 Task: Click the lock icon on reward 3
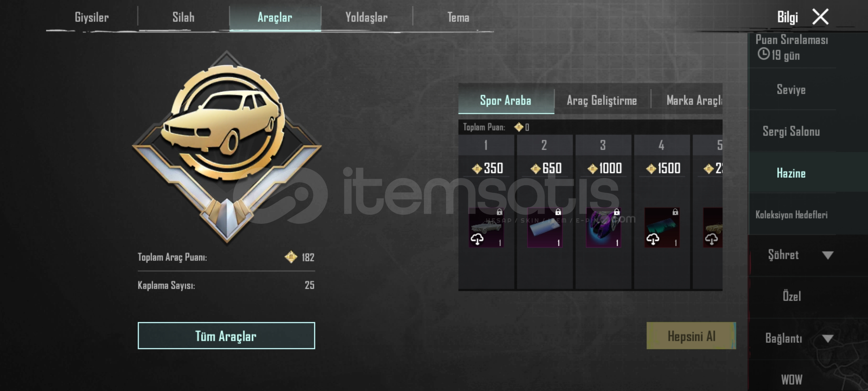pyautogui.click(x=617, y=212)
